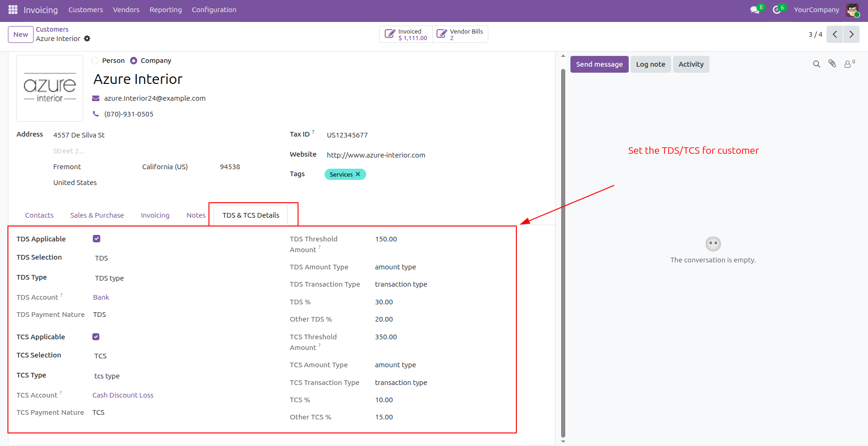
Task: Select the Person radio option
Action: click(x=95, y=61)
